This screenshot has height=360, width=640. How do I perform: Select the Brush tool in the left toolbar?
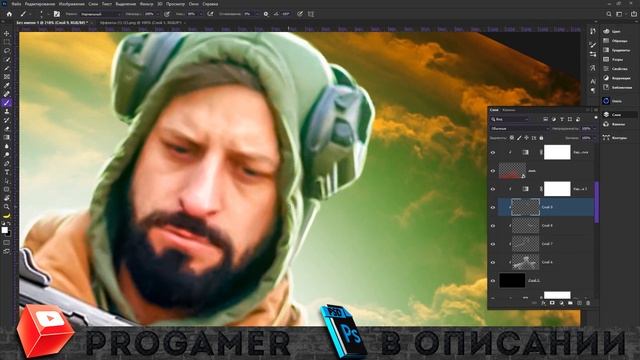(7, 103)
